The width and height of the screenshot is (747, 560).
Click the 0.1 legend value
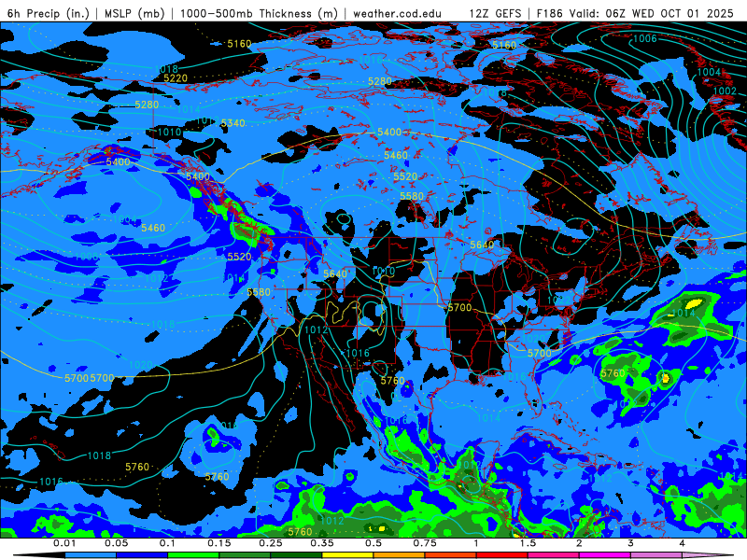(167, 543)
